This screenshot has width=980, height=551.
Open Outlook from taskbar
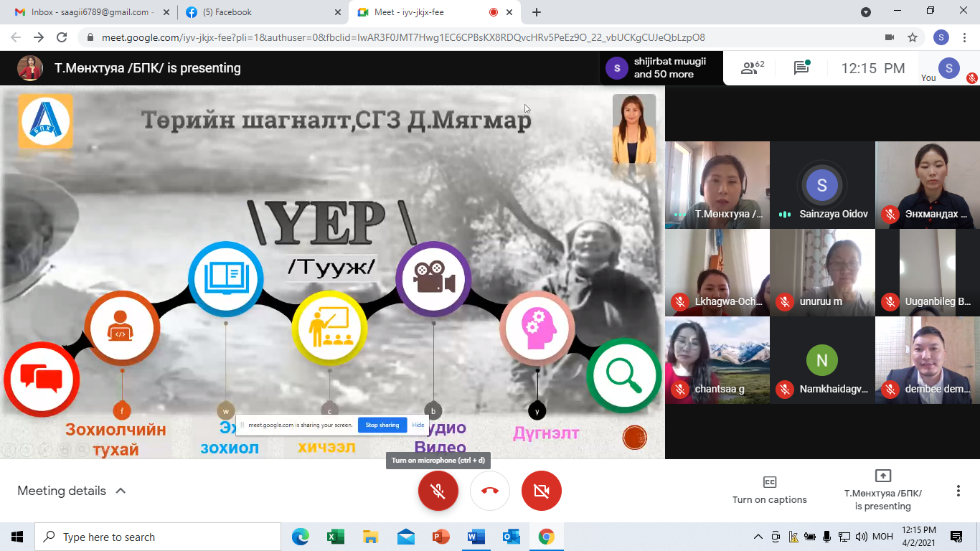point(512,537)
